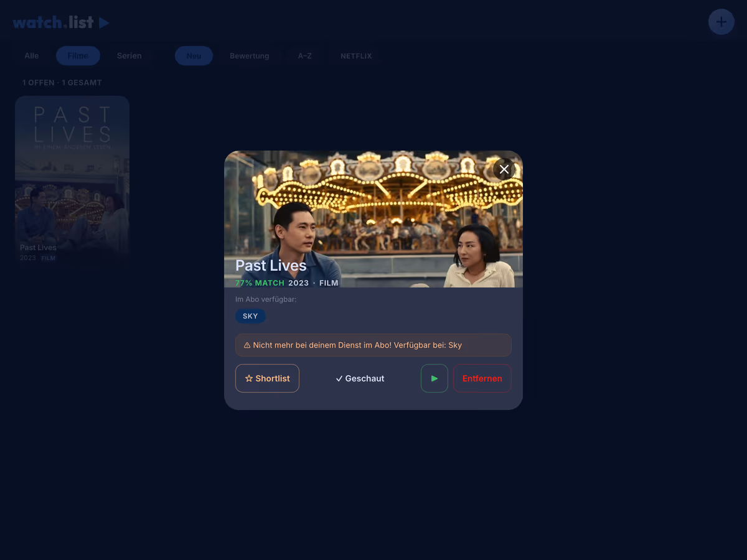
Task: Sort by Neu
Action: [x=194, y=56]
